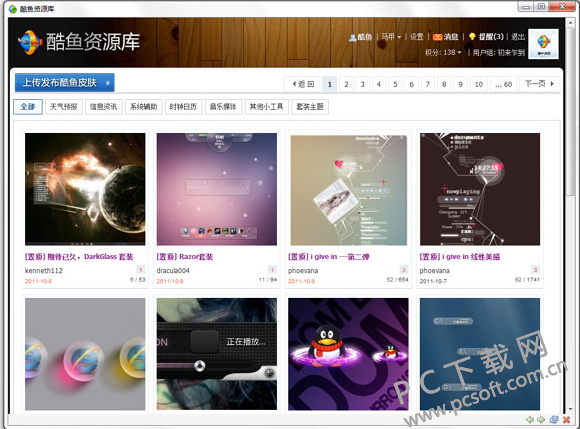
Task: Click the user avatar image in header
Action: [x=543, y=44]
